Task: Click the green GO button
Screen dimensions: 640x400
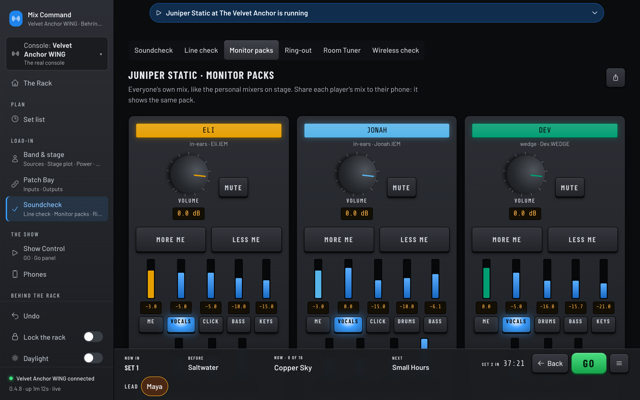Action: [589, 363]
